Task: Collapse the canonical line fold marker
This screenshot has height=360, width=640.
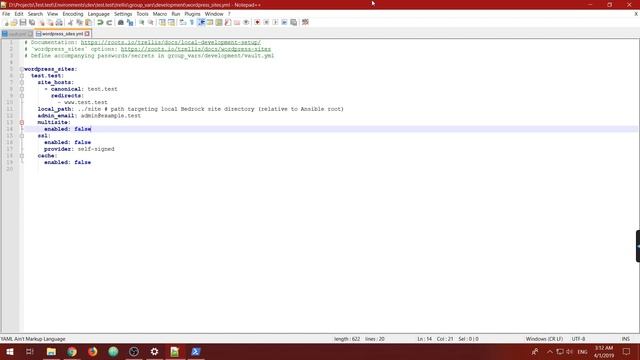Action: 22,89
